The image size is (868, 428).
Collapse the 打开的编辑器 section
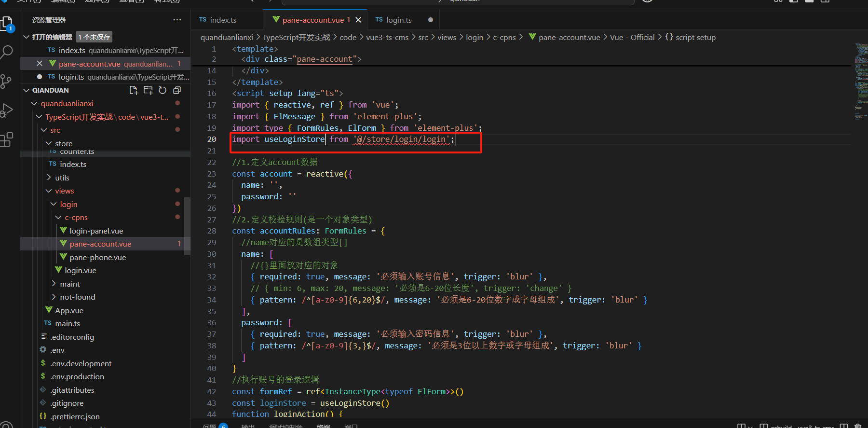(x=26, y=37)
